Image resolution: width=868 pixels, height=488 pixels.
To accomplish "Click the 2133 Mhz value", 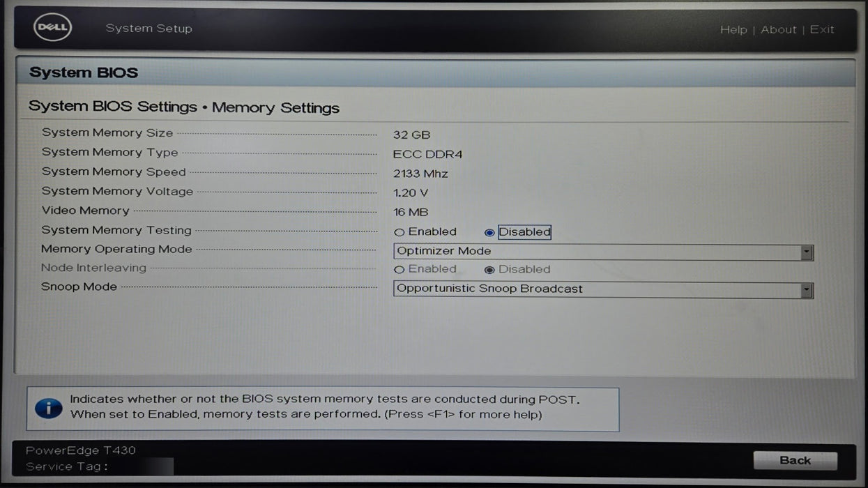I will (420, 174).
